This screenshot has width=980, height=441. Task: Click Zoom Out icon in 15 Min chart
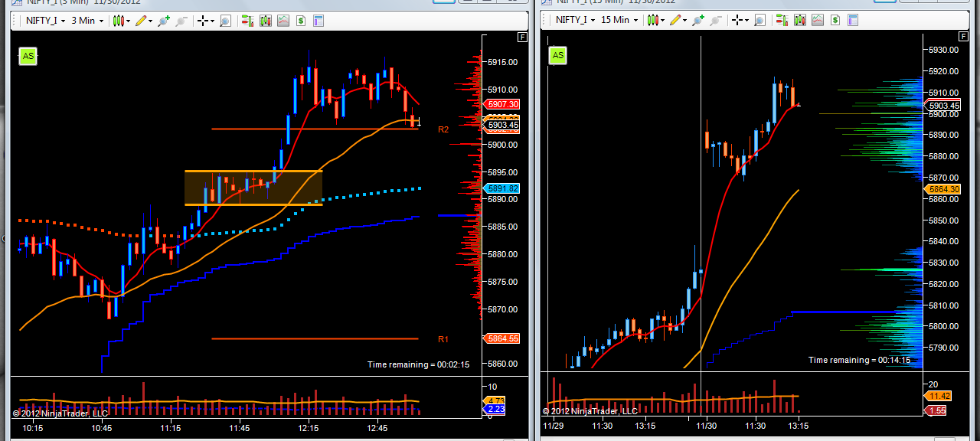click(x=716, y=20)
